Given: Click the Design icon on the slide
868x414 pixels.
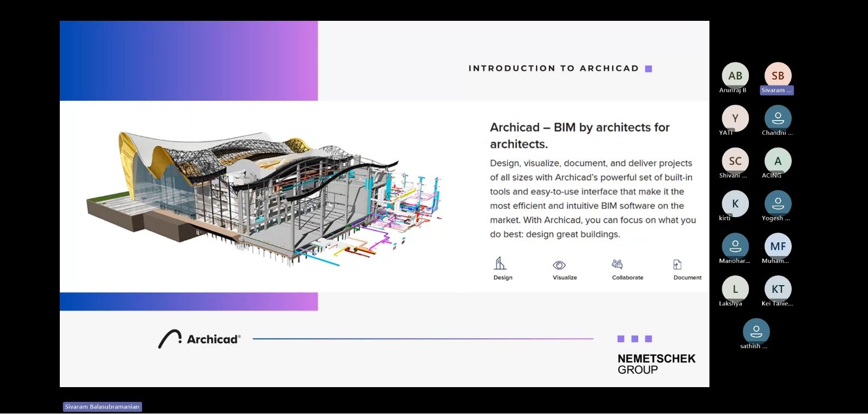Looking at the screenshot, I should pos(500,264).
